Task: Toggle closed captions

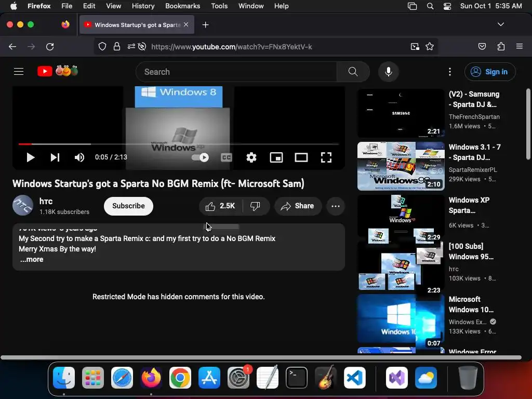Action: (x=227, y=157)
